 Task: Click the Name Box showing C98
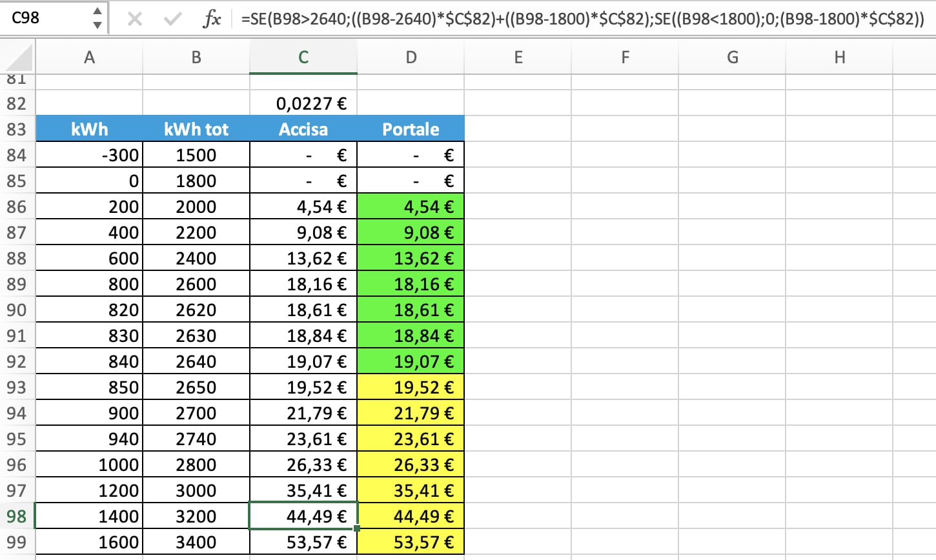pyautogui.click(x=45, y=18)
